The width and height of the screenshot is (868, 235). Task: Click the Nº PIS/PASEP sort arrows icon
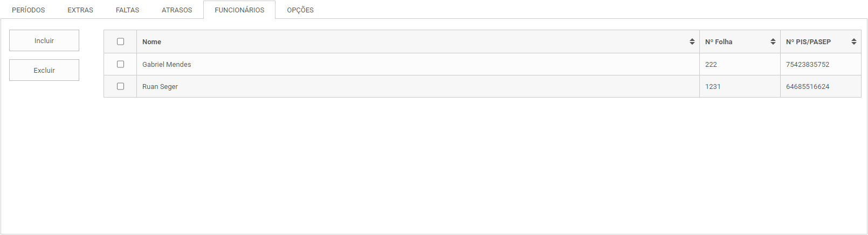[854, 42]
